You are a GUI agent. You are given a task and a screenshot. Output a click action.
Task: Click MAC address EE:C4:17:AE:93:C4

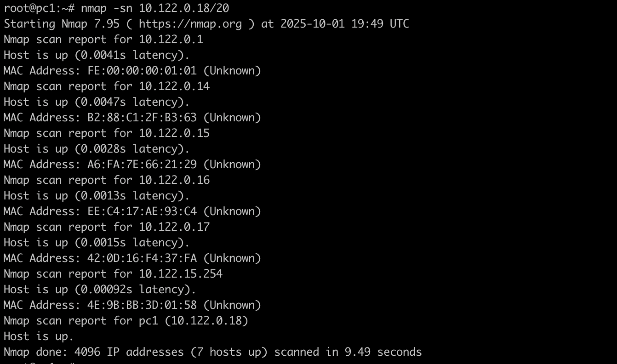[142, 211]
